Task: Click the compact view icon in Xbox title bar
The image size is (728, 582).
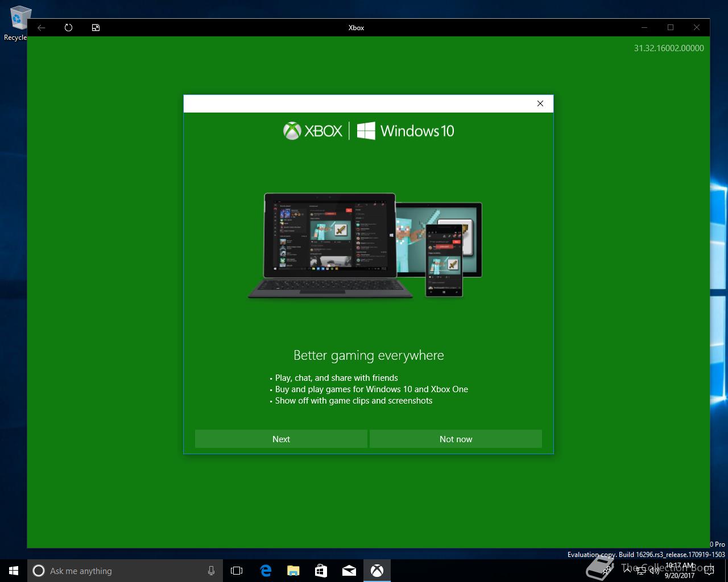Action: click(x=96, y=27)
